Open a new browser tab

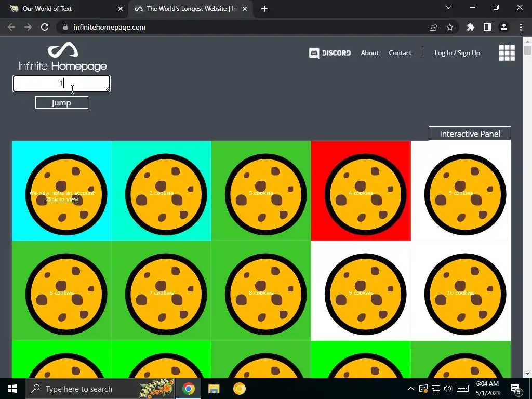click(x=264, y=9)
